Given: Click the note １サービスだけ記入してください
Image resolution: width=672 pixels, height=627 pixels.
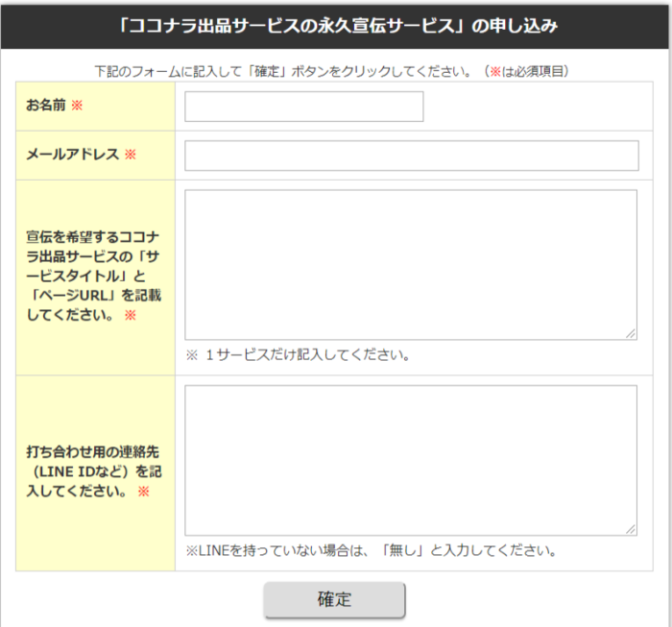Looking at the screenshot, I should coord(299,355).
